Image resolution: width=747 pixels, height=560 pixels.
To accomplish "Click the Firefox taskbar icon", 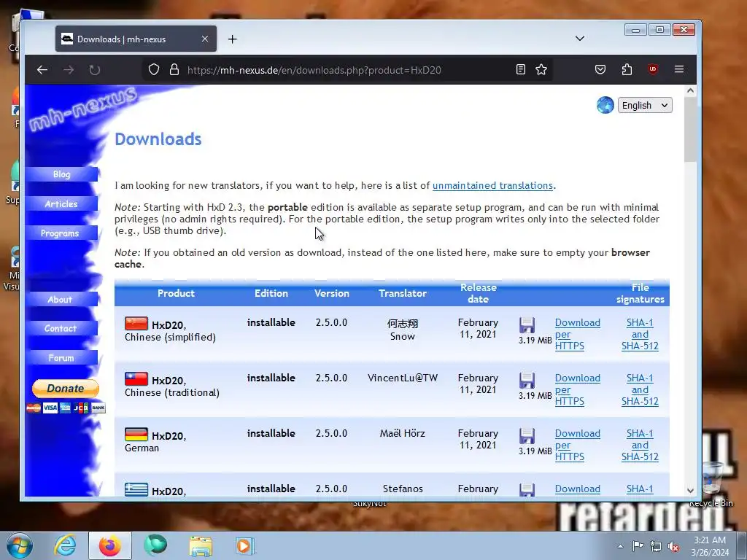I will pyautogui.click(x=109, y=545).
